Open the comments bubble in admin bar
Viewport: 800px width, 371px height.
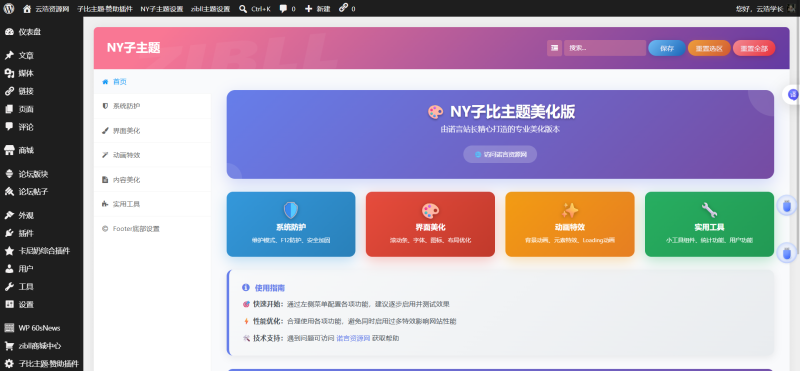click(x=284, y=9)
